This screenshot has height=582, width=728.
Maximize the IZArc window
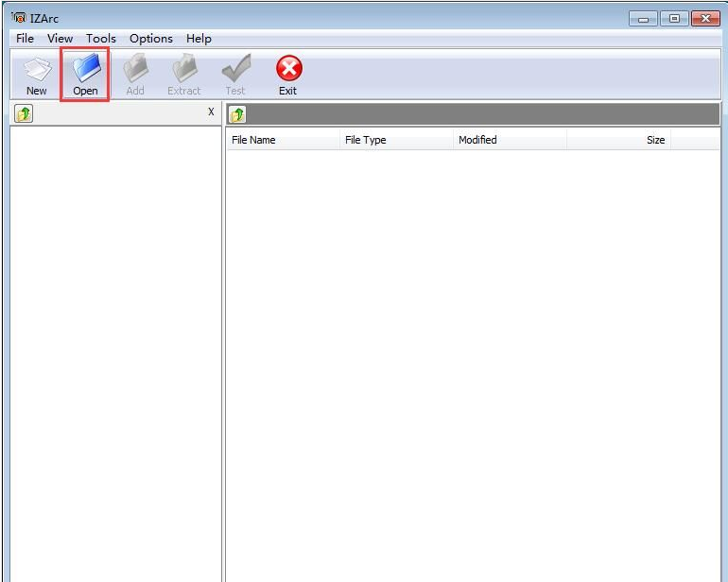(674, 19)
